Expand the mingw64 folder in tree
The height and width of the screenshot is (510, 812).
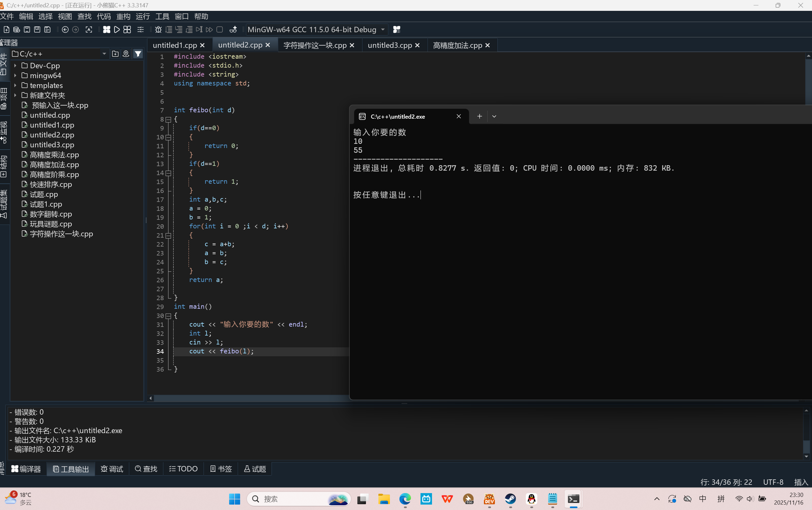(15, 76)
